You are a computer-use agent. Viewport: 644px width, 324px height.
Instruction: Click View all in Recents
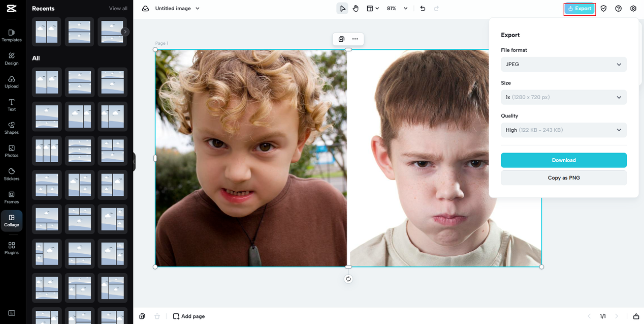[118, 9]
